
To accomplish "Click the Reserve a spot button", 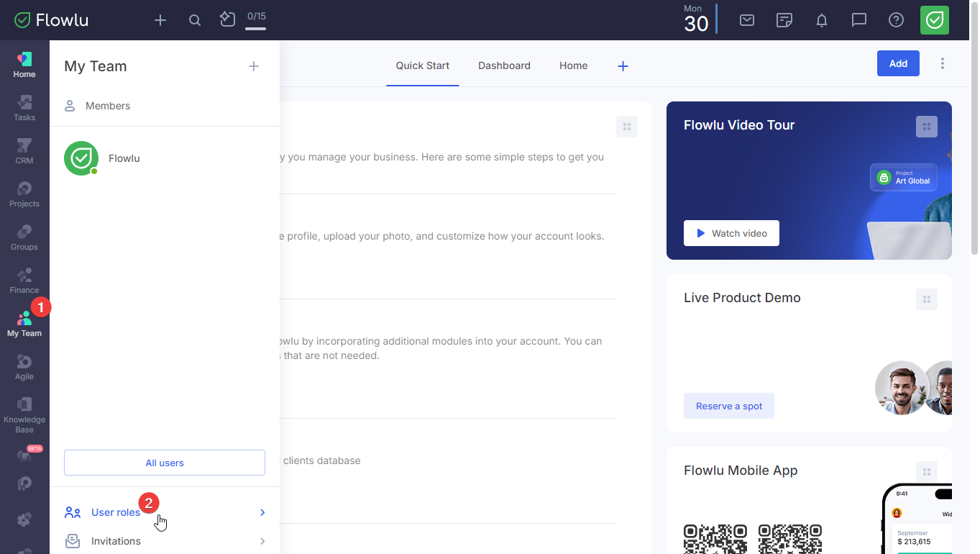I will click(729, 406).
